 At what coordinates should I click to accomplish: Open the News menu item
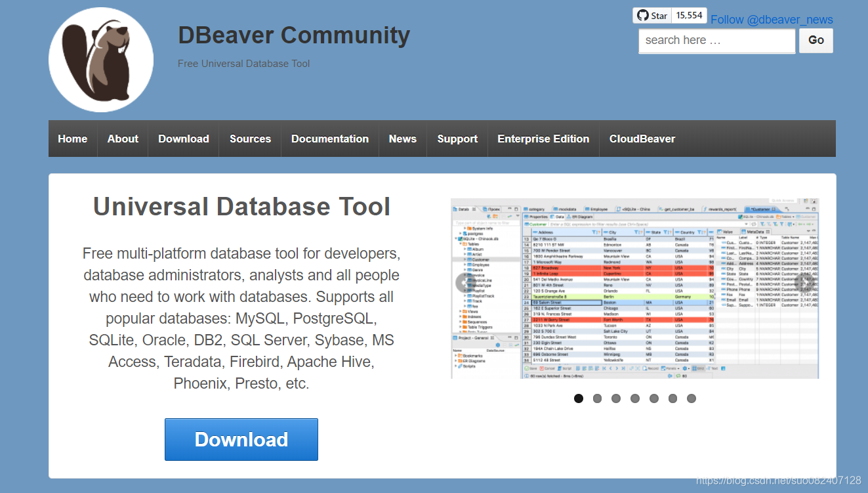pos(403,139)
